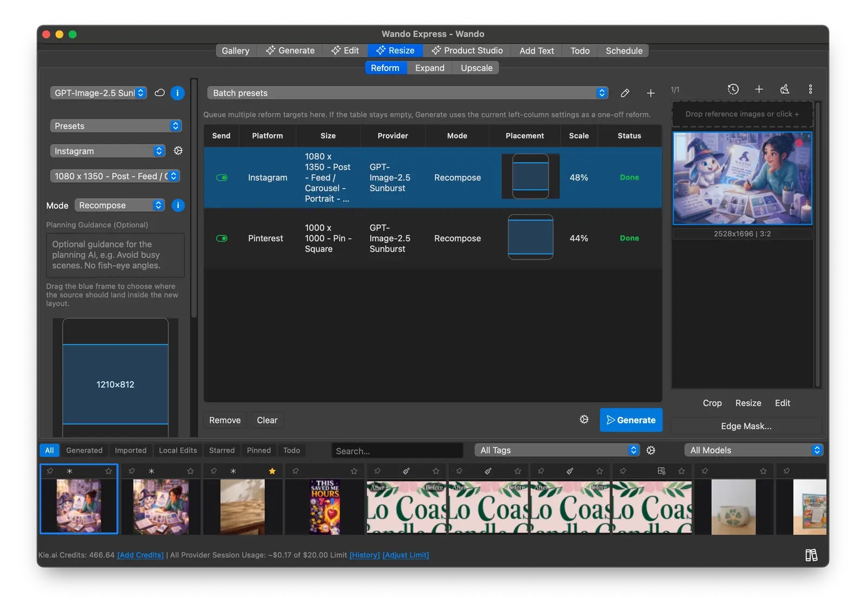
Task: Click the gallery Search field
Action: [x=397, y=451]
